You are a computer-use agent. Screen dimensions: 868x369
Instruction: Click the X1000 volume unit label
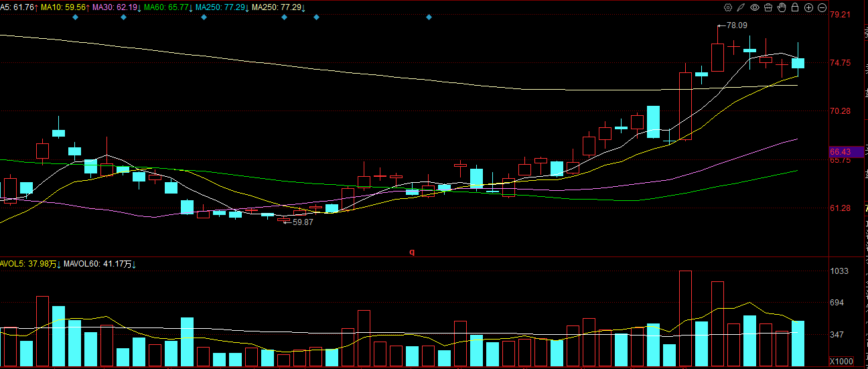841,362
